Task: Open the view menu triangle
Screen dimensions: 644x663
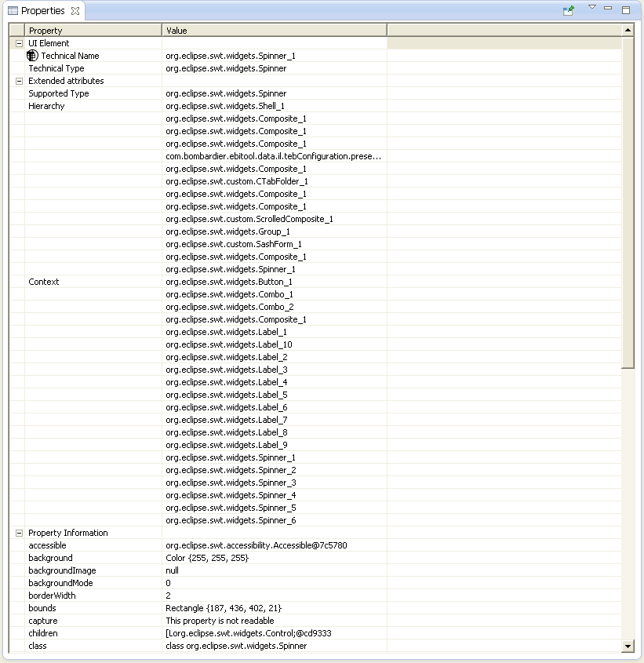Action: 592,8
